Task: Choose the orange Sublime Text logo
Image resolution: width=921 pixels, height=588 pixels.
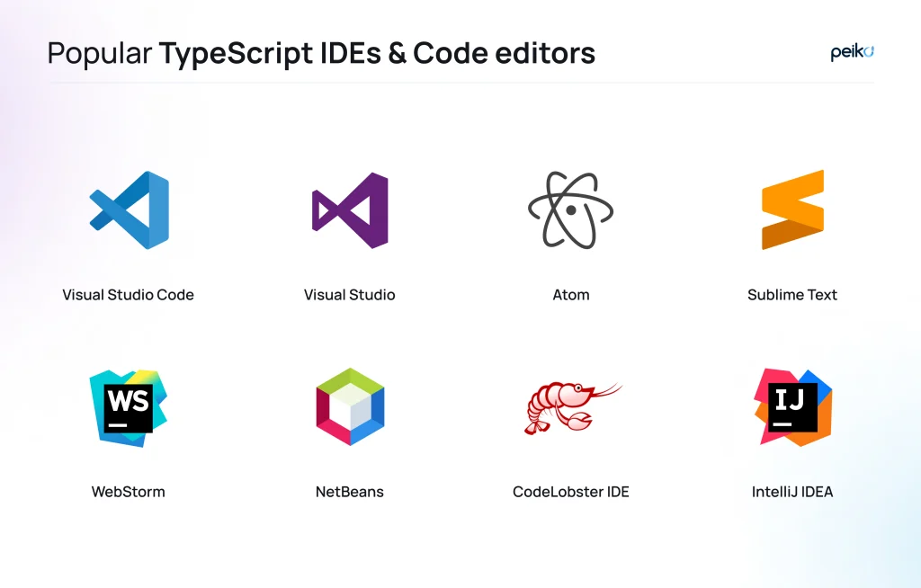Action: tap(793, 209)
